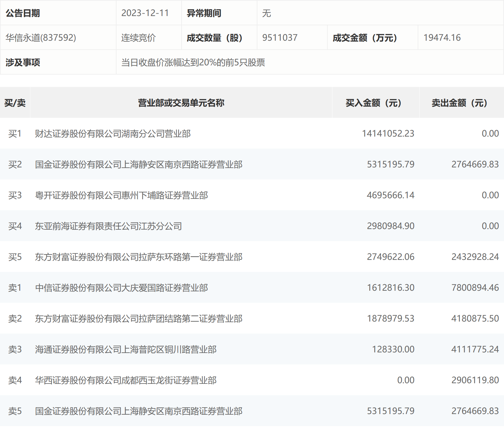This screenshot has width=504, height=427.
Task: Select the 买1 rank label
Action: 15,133
